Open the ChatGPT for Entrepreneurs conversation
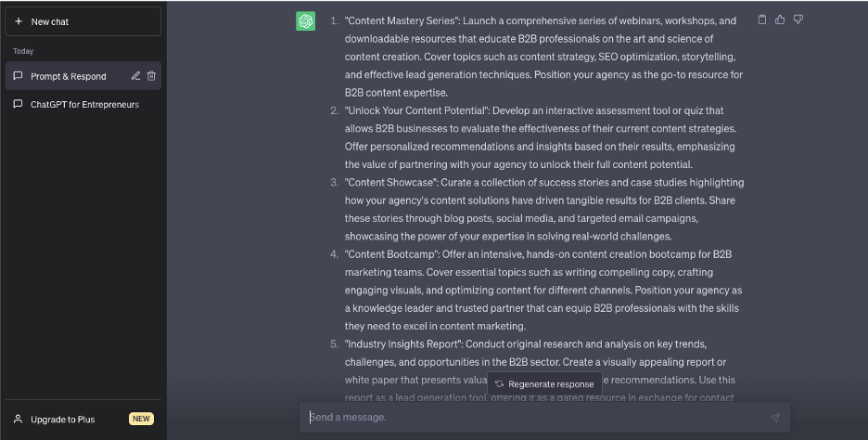This screenshot has height=440, width=868. pos(83,104)
